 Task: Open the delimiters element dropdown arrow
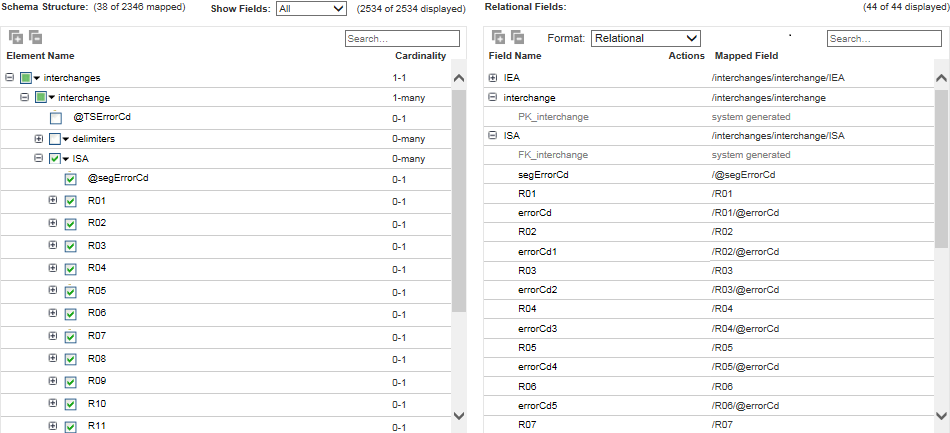tap(66, 139)
